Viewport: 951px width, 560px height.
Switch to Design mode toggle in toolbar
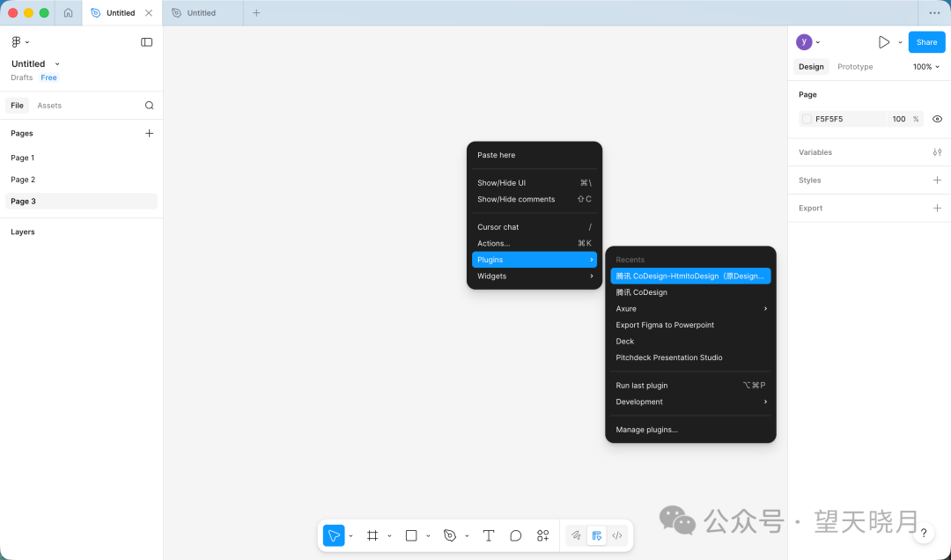pos(597,535)
